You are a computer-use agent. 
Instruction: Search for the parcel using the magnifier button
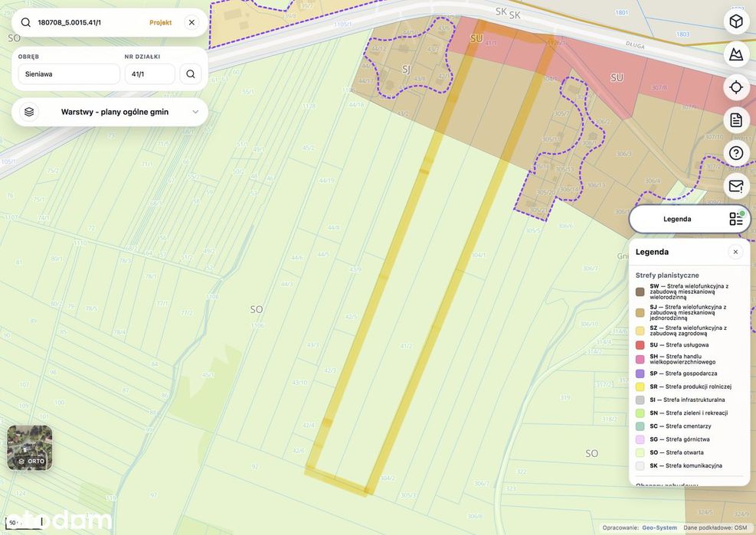(x=191, y=74)
